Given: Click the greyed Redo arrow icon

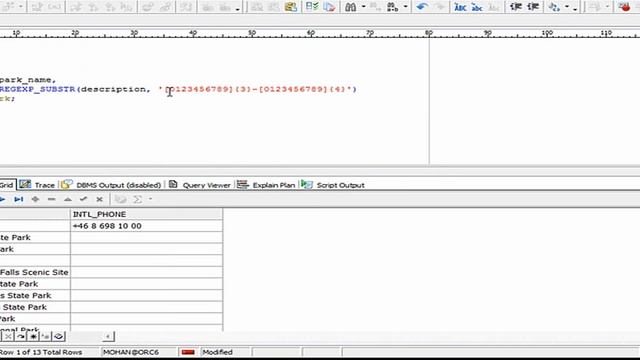Looking at the screenshot, I should click(440, 7).
